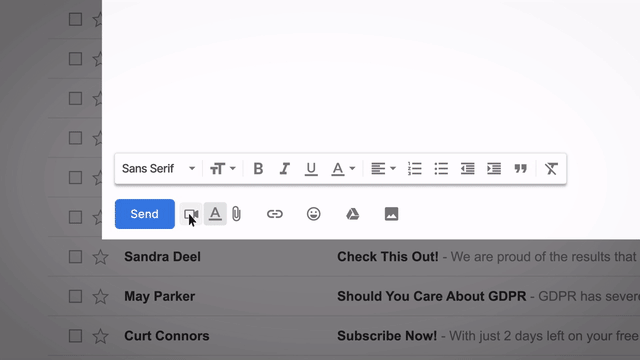Screen dimensions: 640x360
Task: Attach a file with the paperclip icon
Action: [x=236, y=214]
